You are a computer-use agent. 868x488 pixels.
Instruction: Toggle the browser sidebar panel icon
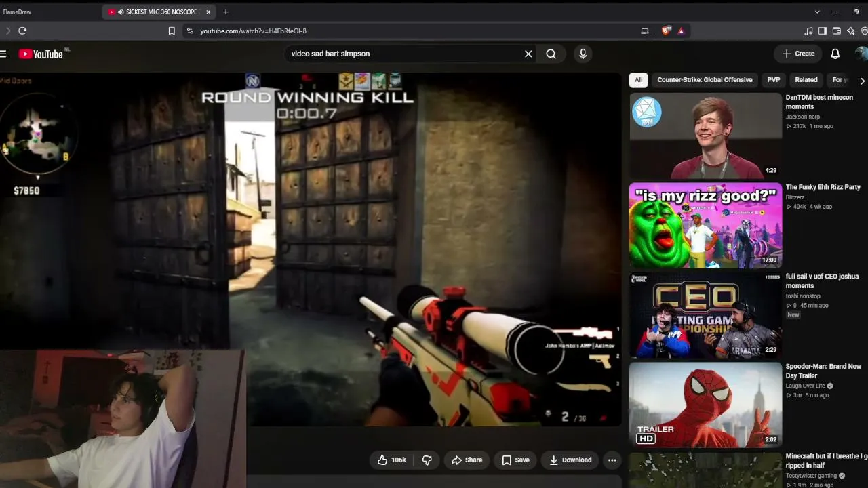coord(823,30)
